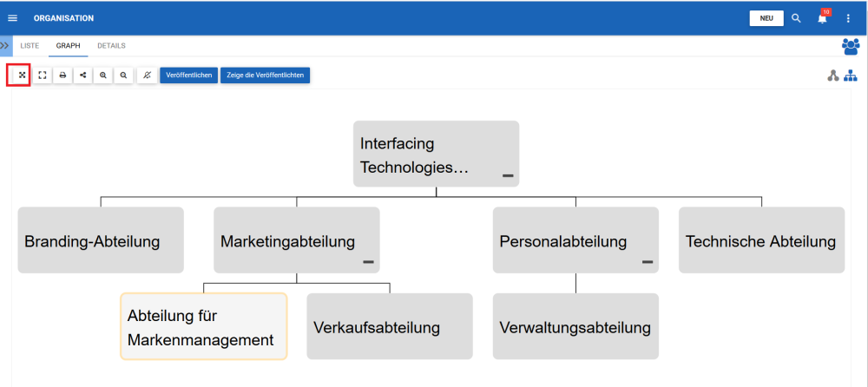This screenshot has height=387, width=868.
Task: Click the share icon in toolbar
Action: (x=83, y=75)
